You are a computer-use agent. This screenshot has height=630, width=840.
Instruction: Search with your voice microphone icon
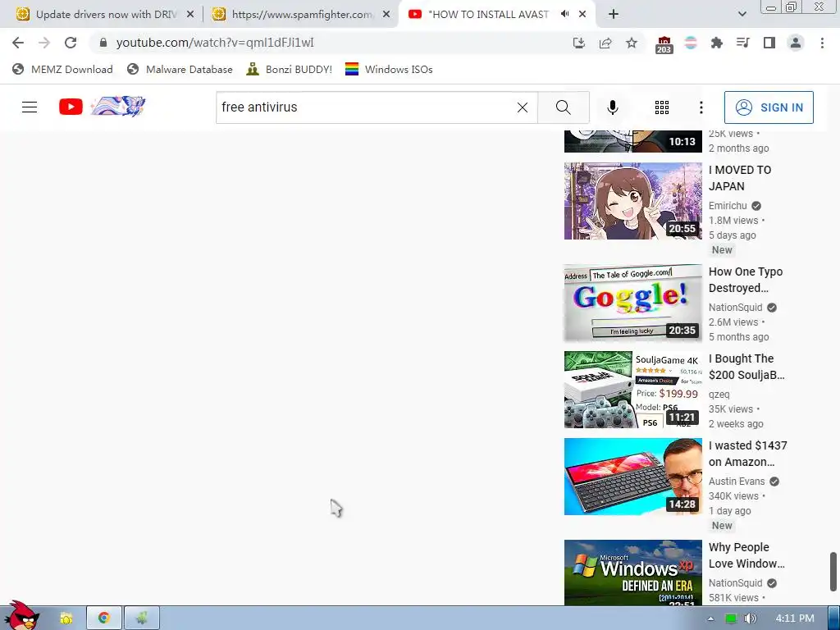coord(612,107)
